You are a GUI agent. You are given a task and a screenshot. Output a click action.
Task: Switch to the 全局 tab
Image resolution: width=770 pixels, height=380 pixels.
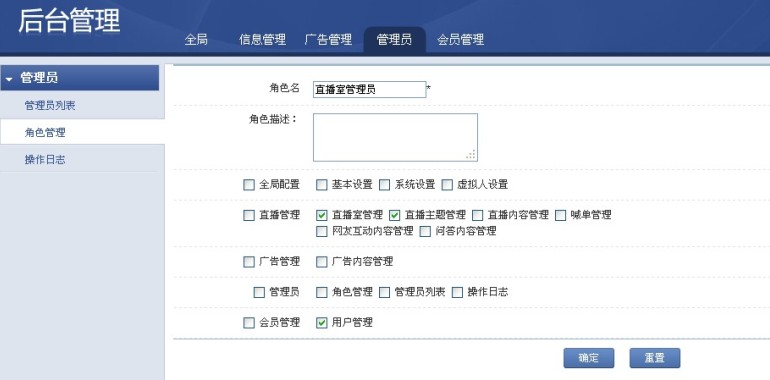click(x=196, y=40)
